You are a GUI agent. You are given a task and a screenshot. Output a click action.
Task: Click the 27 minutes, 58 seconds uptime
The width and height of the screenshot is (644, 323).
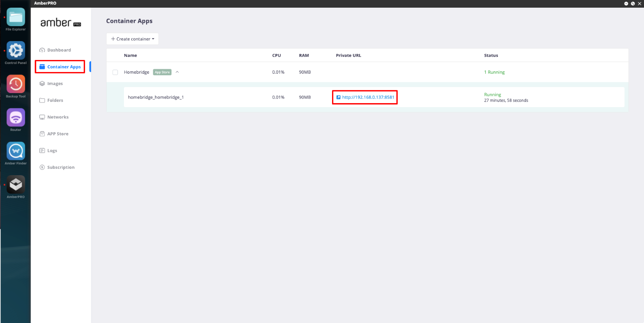coord(506,101)
